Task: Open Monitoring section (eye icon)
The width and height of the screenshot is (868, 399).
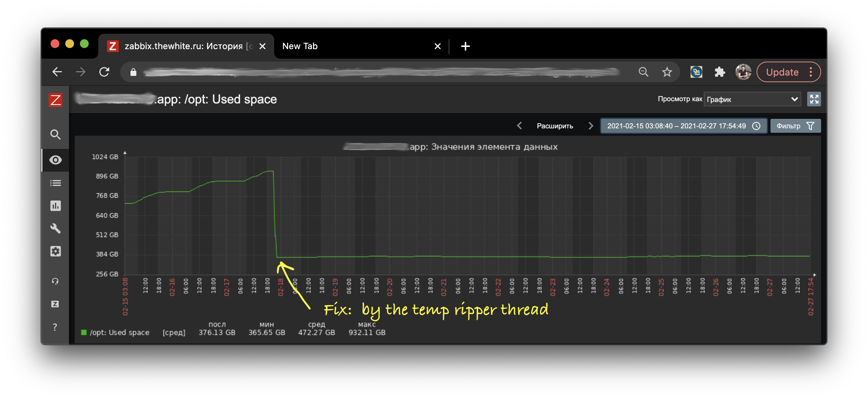Action: tap(55, 160)
